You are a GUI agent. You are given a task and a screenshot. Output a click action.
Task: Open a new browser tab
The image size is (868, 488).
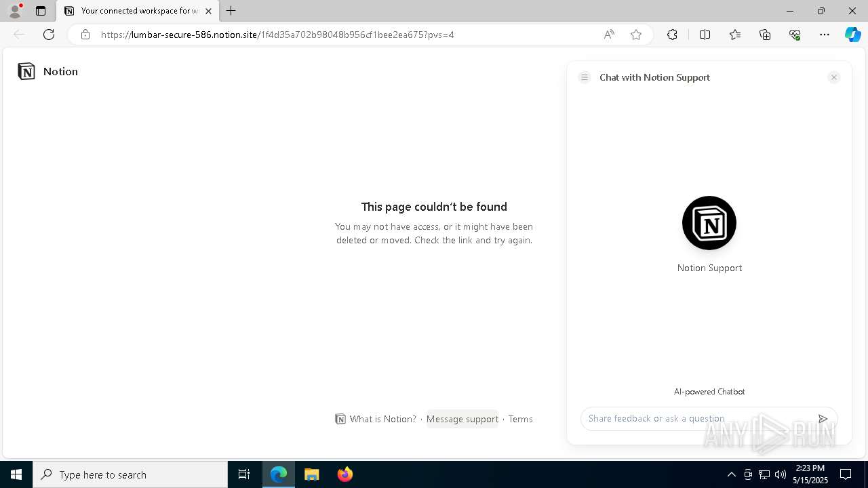pyautogui.click(x=231, y=11)
